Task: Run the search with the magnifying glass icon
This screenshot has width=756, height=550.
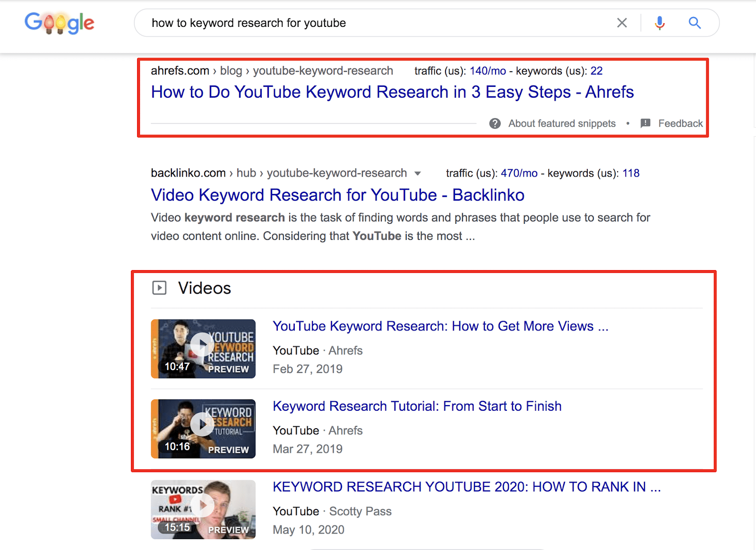Action: click(x=694, y=23)
